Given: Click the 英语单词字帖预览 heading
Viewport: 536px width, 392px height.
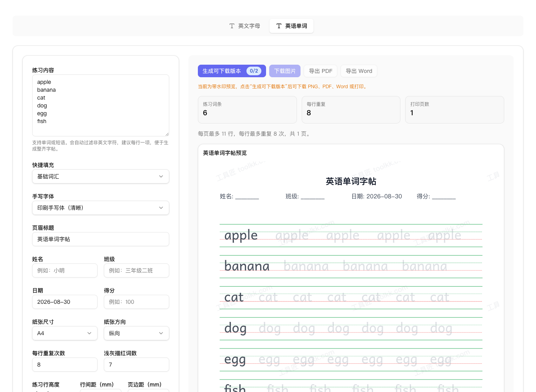Looking at the screenshot, I should click(225, 153).
